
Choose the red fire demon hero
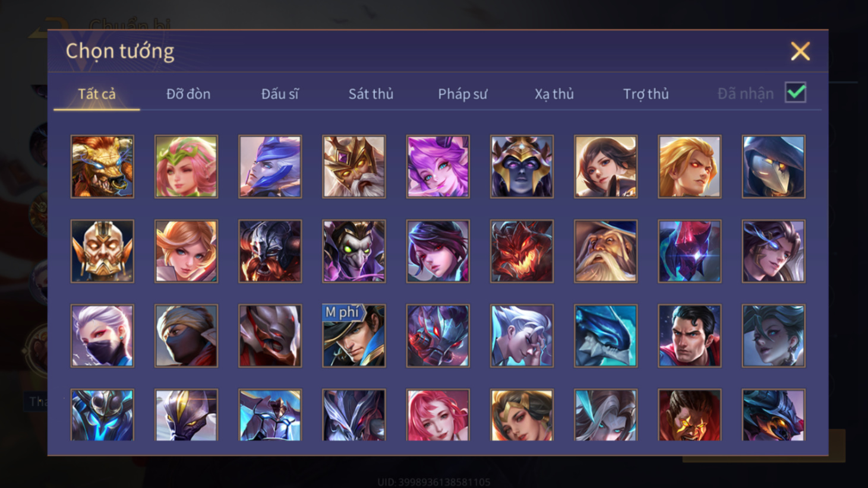coord(522,251)
